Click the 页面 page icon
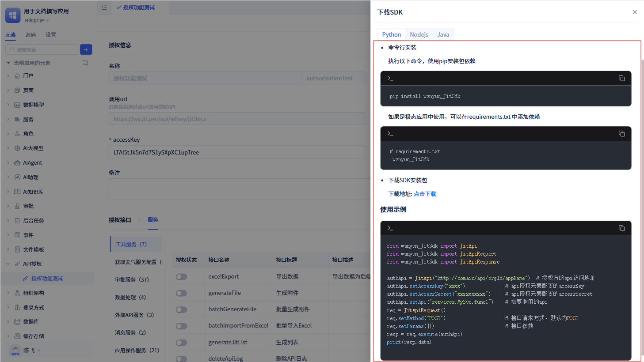This screenshot has width=644, height=362. point(17,90)
